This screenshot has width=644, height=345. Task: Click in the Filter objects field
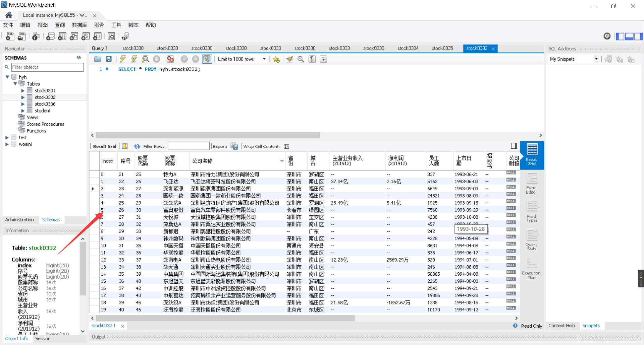(x=47, y=67)
